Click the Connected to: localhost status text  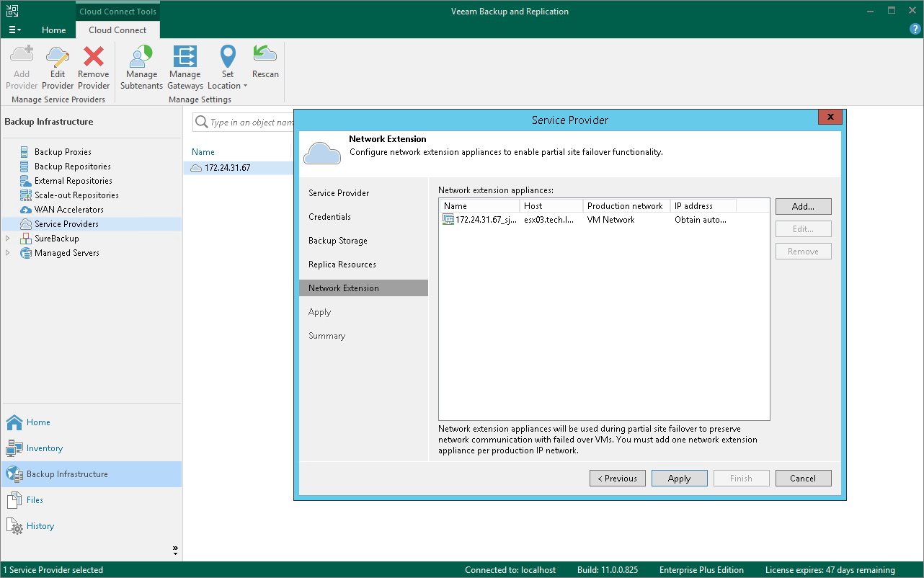(x=510, y=570)
